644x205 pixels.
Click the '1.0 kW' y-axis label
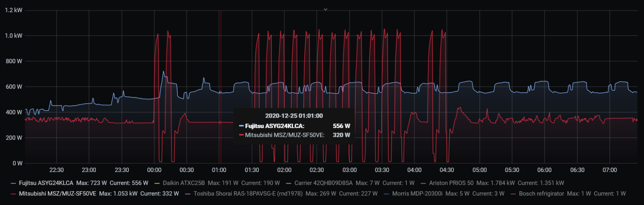14,35
